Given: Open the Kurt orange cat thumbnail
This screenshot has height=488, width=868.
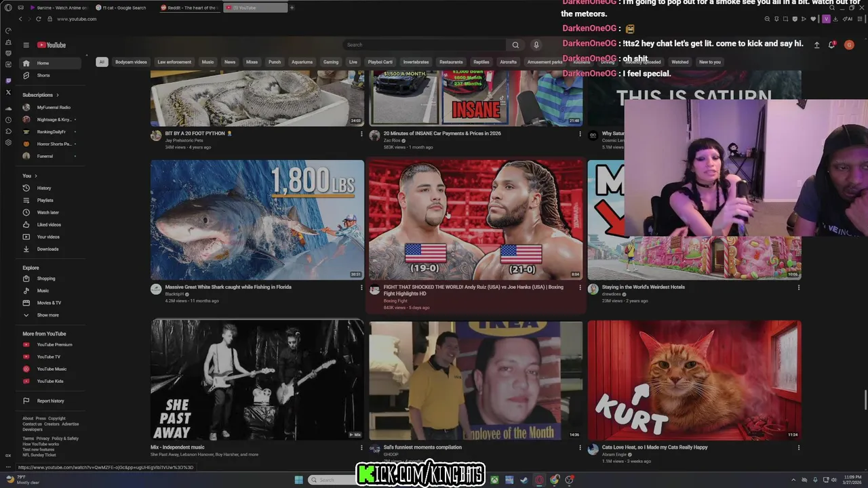Looking at the screenshot, I should tap(694, 380).
